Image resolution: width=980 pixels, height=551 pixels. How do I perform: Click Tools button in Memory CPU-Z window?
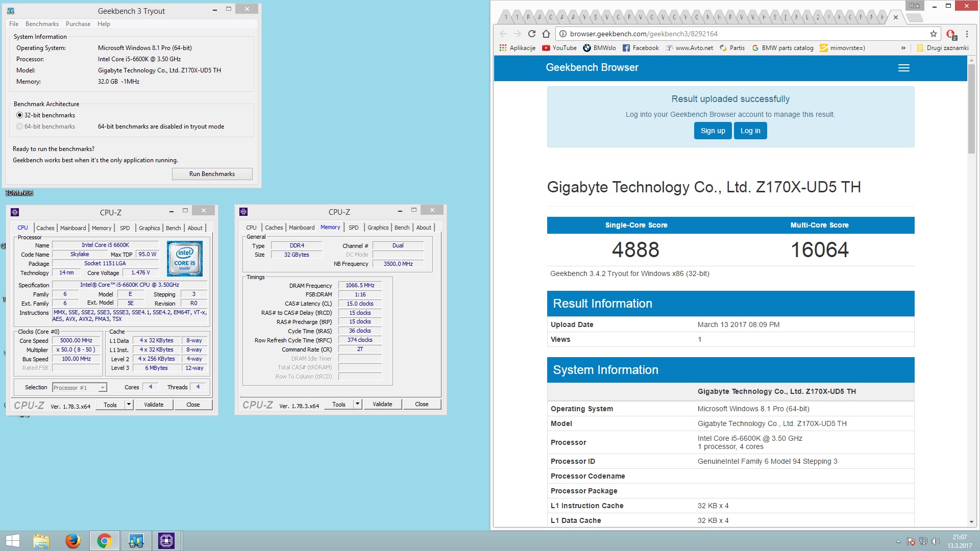339,404
